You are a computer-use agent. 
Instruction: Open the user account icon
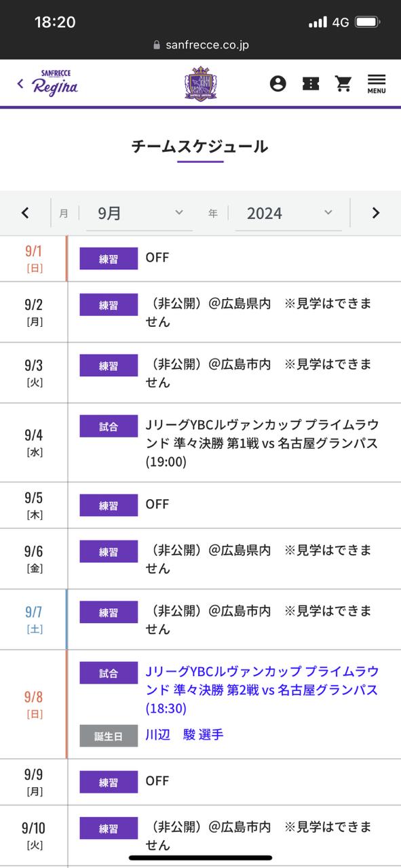tap(278, 83)
